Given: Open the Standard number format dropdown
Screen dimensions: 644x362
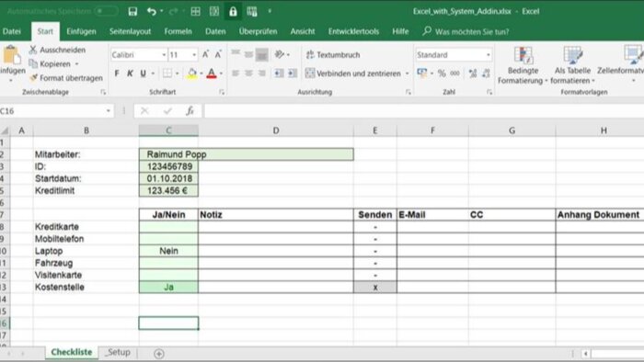Looking at the screenshot, I should click(x=489, y=55).
